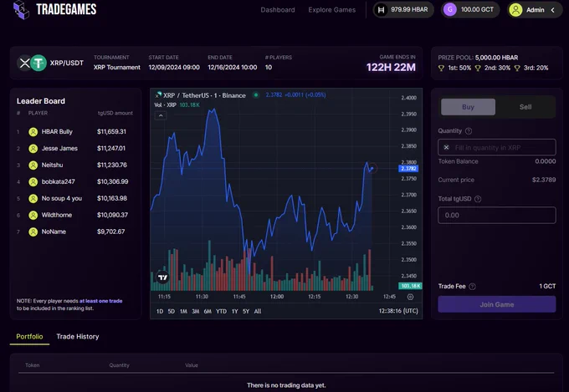Open the Dashboard page
Image resolution: width=569 pixels, height=392 pixels.
coord(278,10)
